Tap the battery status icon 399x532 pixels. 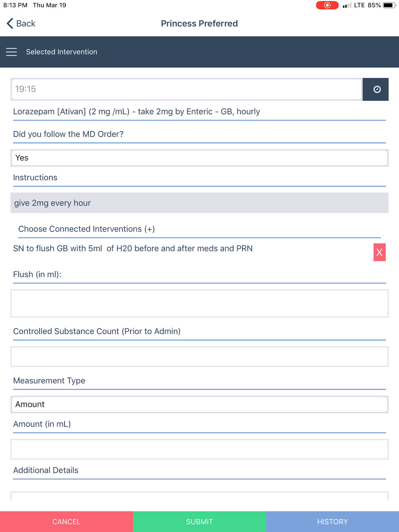pos(389,5)
